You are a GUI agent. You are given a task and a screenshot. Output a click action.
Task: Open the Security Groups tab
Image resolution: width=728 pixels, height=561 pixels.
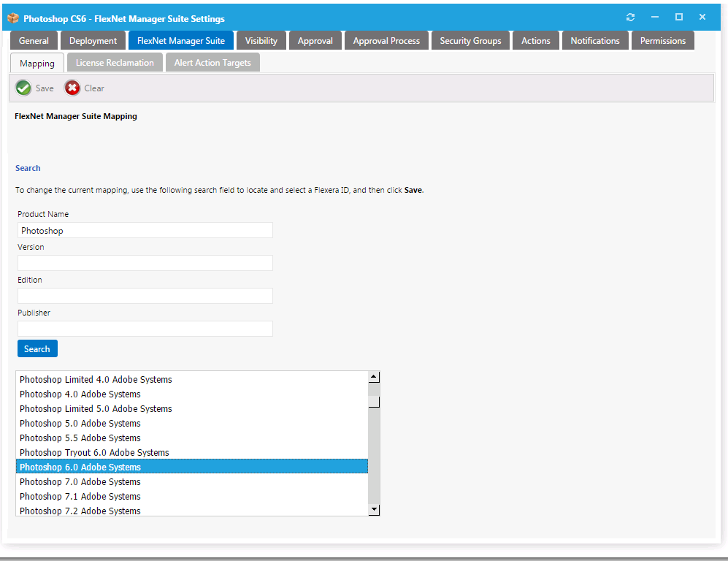pos(470,41)
